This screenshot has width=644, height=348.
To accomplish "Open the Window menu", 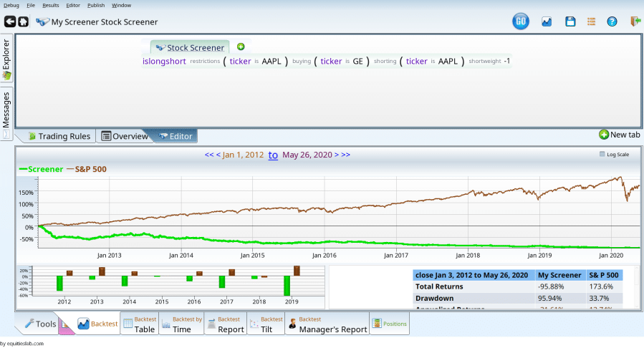I will pyautogui.click(x=121, y=5).
